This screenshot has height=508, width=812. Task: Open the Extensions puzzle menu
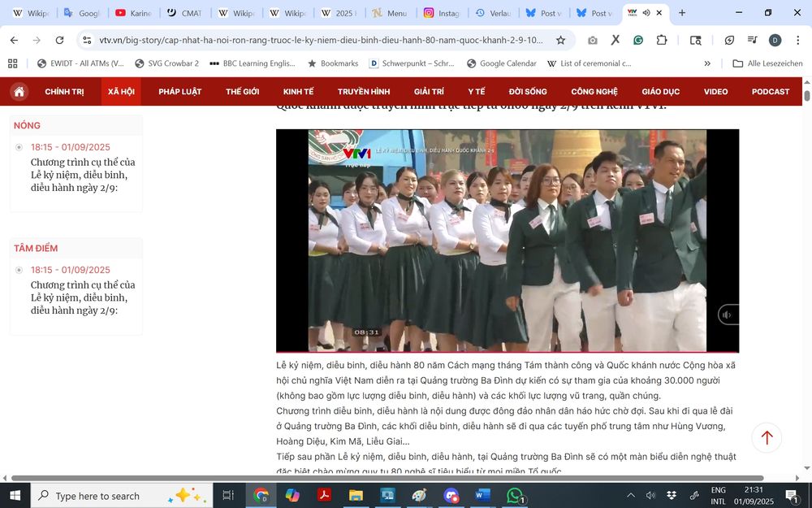661,40
